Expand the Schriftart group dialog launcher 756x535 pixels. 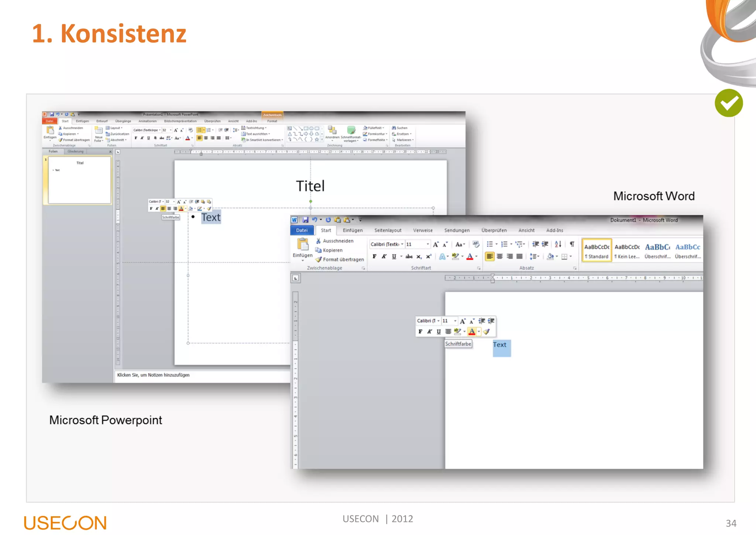[x=479, y=268]
